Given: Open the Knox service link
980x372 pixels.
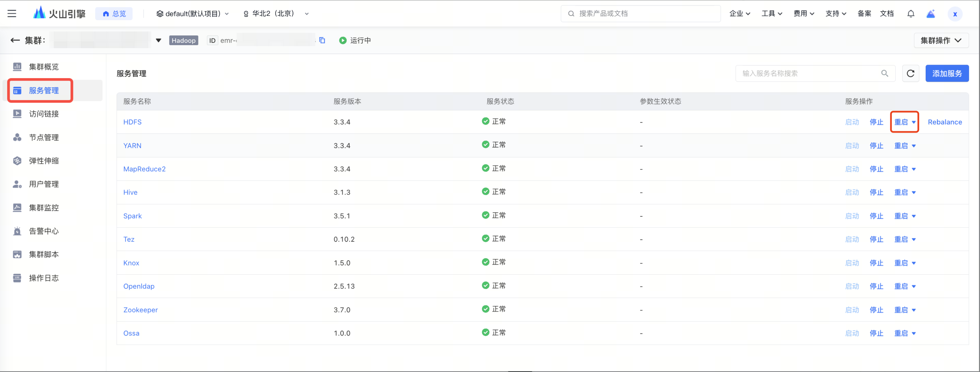Looking at the screenshot, I should (131, 263).
